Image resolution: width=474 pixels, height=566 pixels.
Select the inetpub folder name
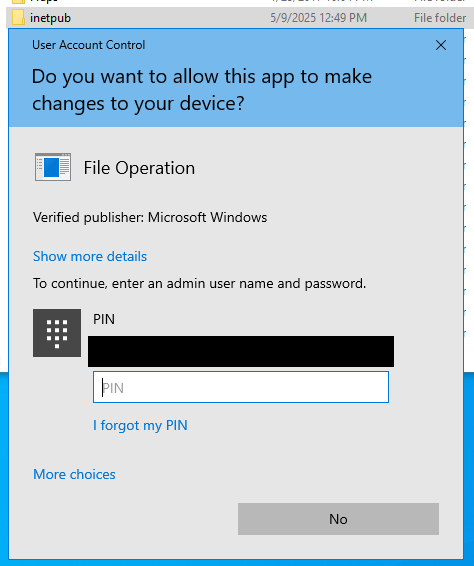pyautogui.click(x=50, y=18)
